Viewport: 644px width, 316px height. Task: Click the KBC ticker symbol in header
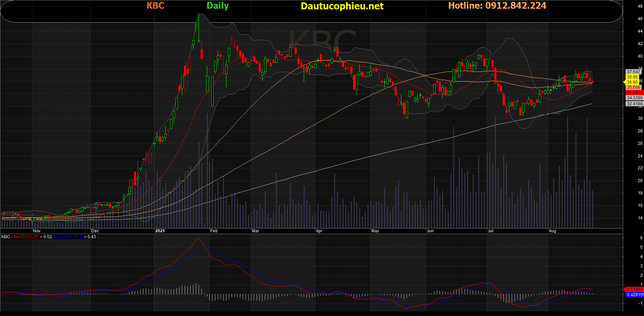[x=155, y=6]
